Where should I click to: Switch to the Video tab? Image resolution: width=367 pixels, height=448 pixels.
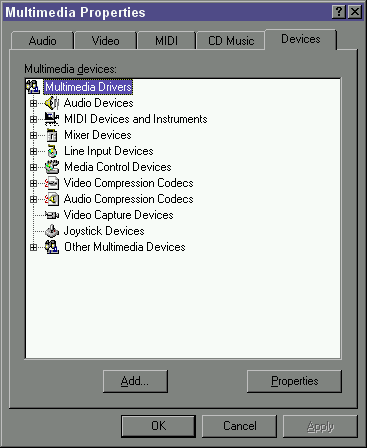[106, 41]
